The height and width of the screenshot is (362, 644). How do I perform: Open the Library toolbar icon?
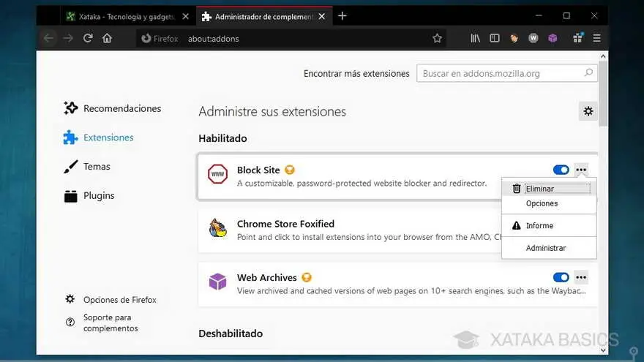[475, 39]
